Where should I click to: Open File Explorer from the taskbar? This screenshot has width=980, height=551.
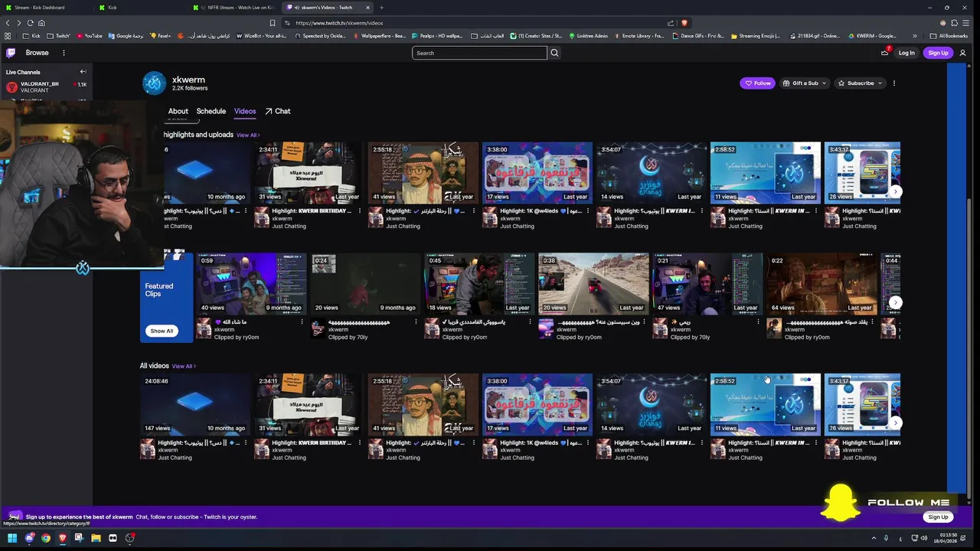click(96, 538)
